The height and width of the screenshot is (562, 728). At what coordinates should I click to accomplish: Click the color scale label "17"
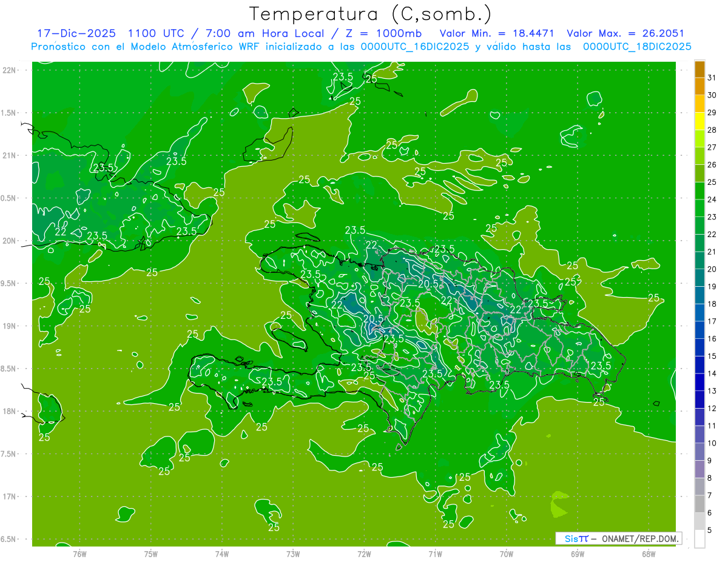(712, 322)
